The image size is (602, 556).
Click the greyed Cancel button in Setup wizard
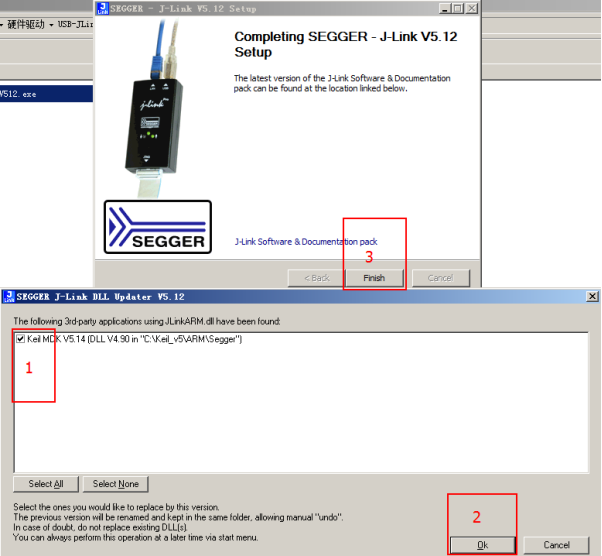[440, 278]
